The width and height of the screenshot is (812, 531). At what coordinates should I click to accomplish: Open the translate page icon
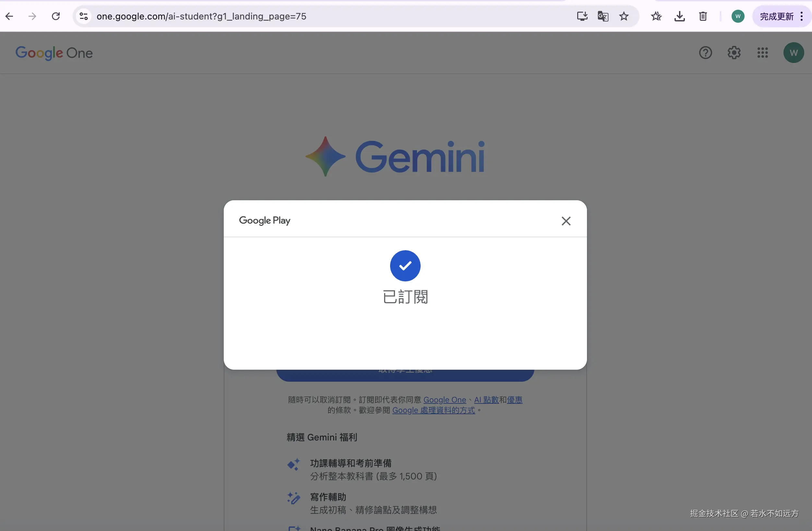pos(603,16)
